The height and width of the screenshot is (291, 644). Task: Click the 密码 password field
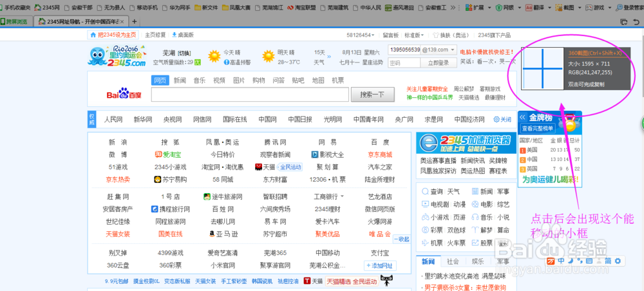[x=404, y=63]
